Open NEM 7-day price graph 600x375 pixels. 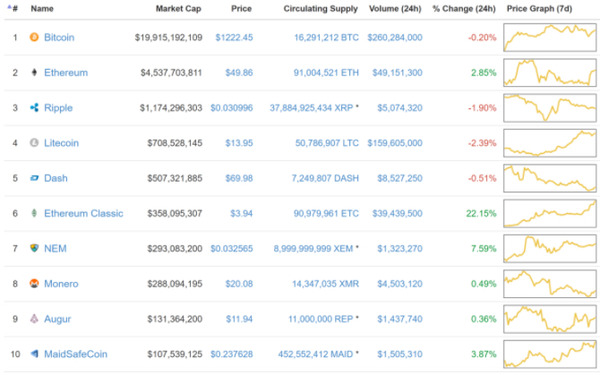[550, 248]
